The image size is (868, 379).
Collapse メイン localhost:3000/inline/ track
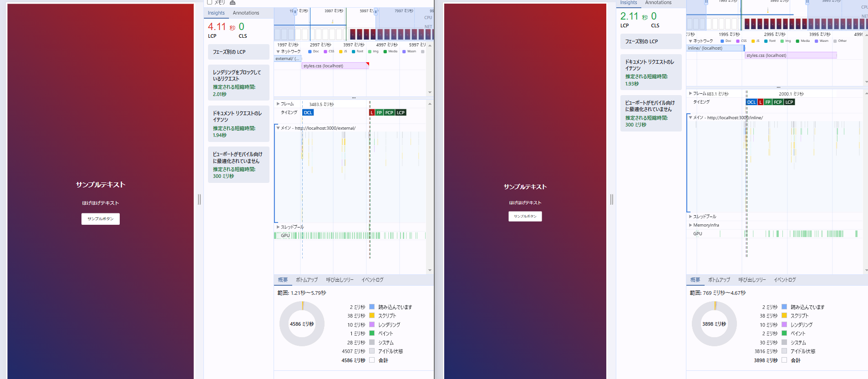[690, 117]
